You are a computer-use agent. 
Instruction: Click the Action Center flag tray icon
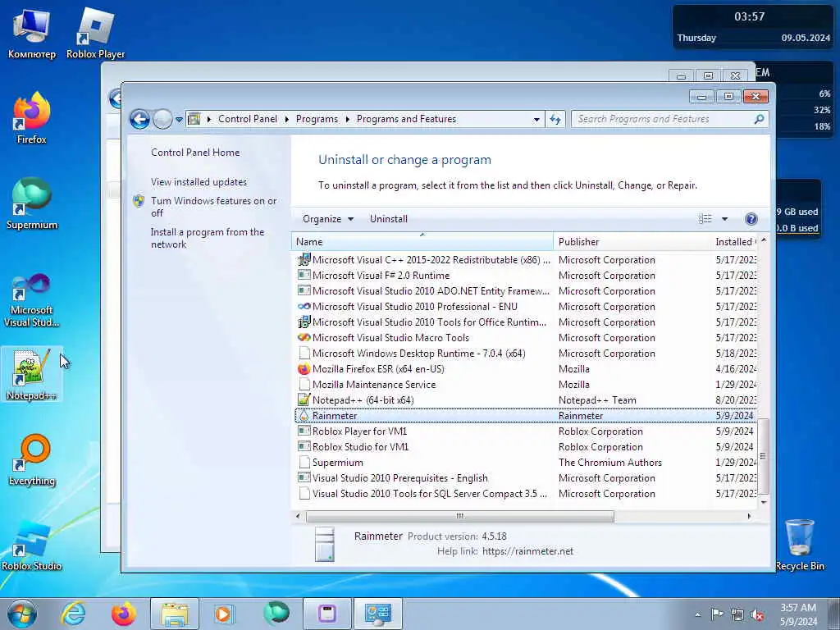pos(717,614)
